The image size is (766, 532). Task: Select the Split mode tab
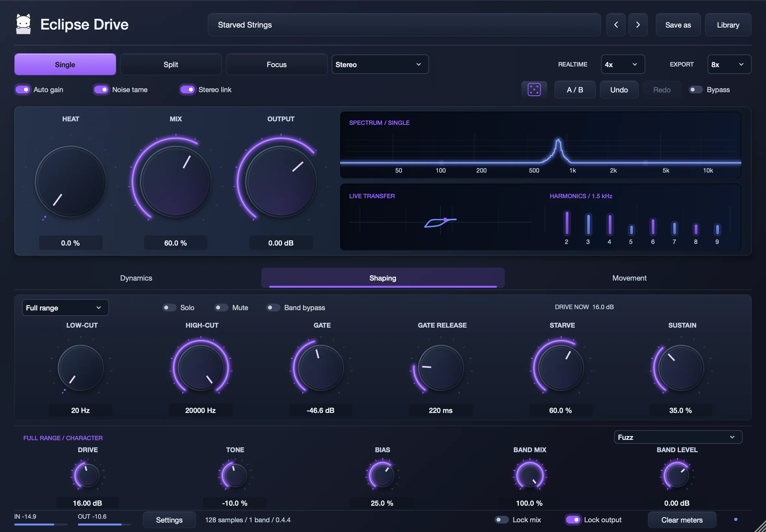point(171,64)
